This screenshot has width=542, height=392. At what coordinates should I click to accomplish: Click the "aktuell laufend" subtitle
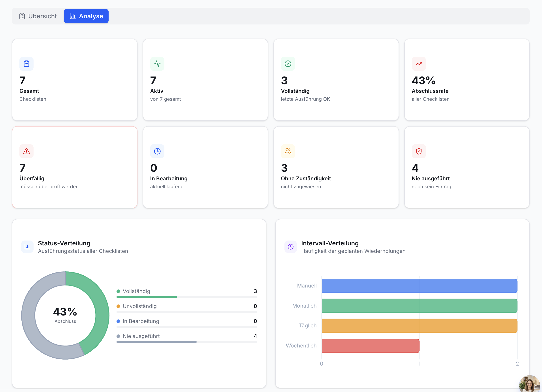coord(167,187)
